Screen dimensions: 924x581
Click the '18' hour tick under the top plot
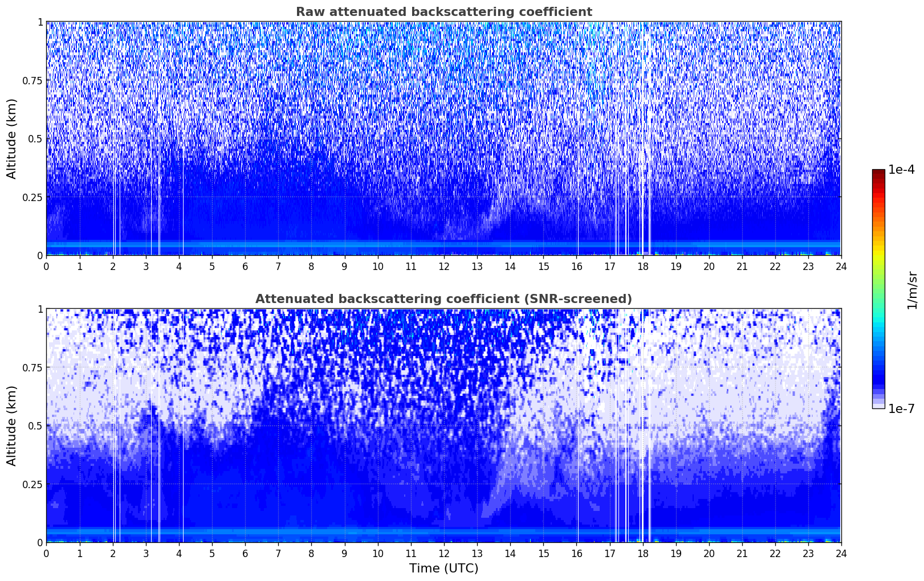pyautogui.click(x=642, y=266)
